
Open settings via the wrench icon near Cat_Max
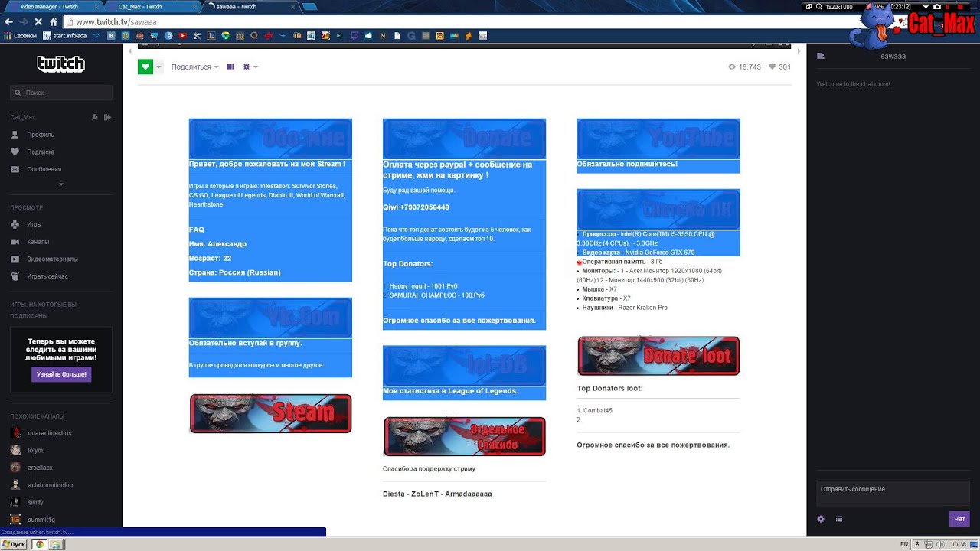click(95, 117)
